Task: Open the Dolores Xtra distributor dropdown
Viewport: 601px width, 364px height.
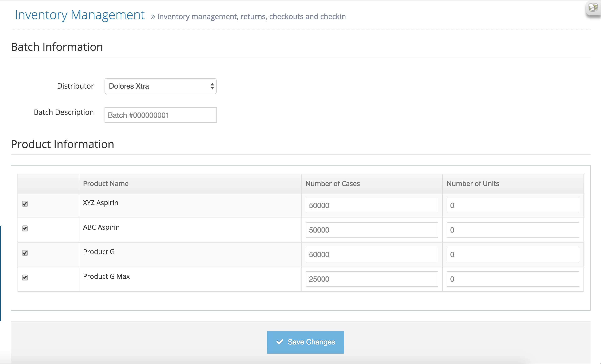Action: 160,86
